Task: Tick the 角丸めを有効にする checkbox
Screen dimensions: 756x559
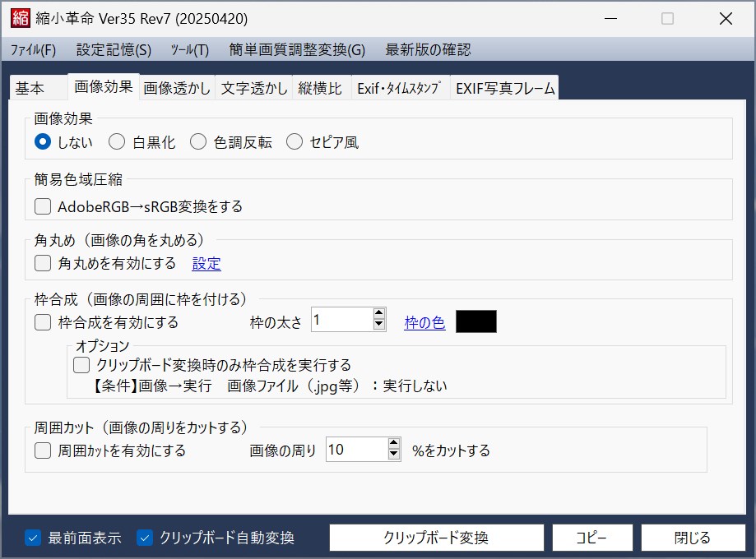Action: (x=43, y=263)
